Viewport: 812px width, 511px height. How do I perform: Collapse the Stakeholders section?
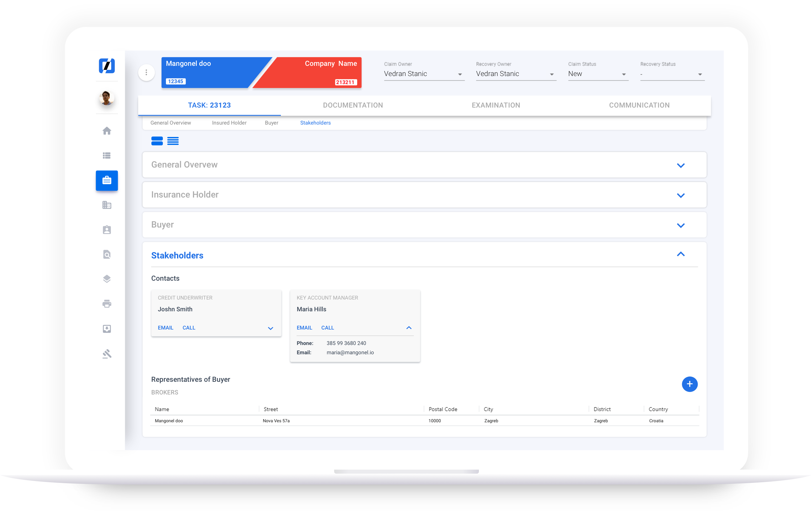pyautogui.click(x=680, y=254)
